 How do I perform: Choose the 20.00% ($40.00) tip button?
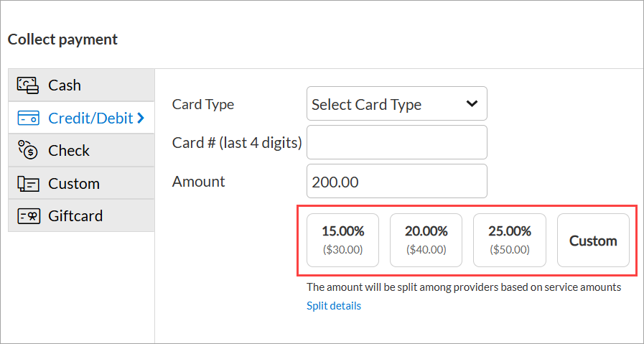pyautogui.click(x=426, y=240)
